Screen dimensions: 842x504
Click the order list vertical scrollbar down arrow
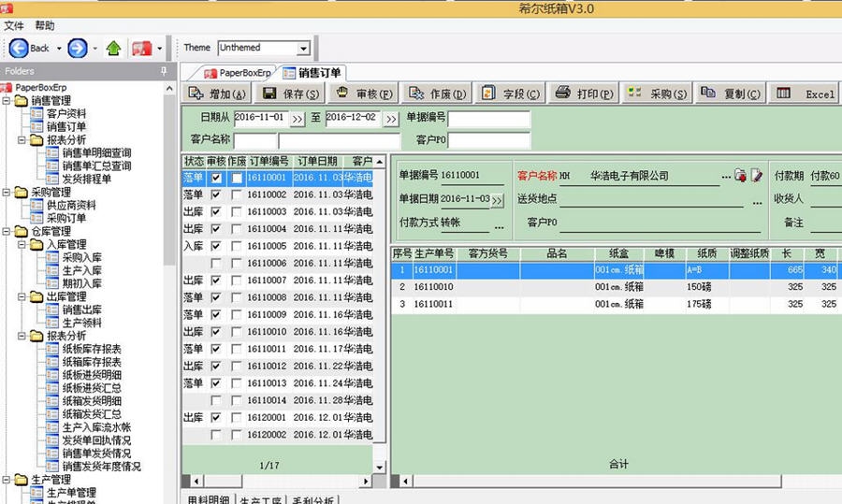(379, 467)
